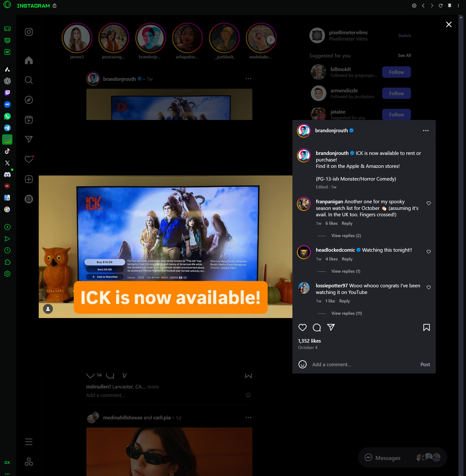466x476 pixels.
Task: Like the ICK post with heart icon
Action: pyautogui.click(x=302, y=327)
